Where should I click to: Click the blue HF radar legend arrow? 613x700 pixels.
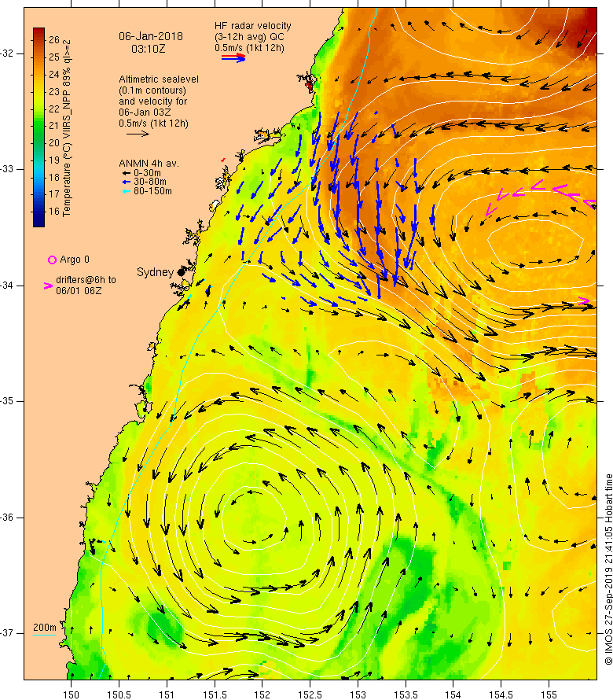(233, 59)
